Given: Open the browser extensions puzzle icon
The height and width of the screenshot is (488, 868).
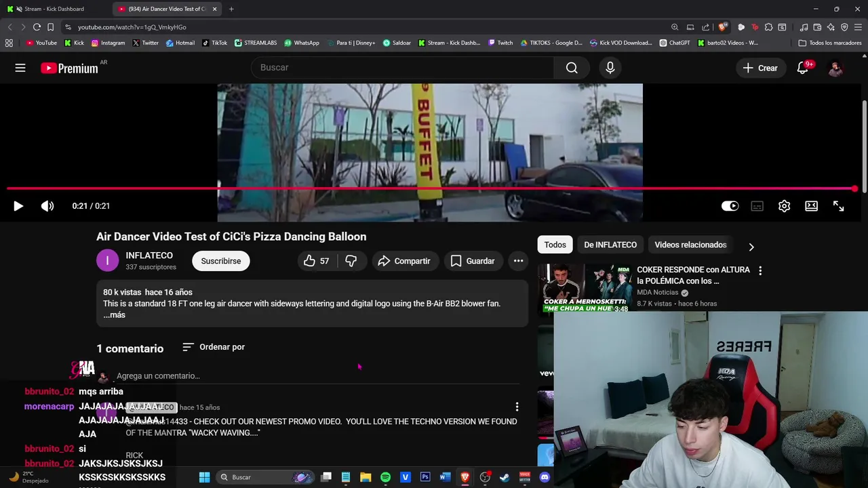Looking at the screenshot, I should click(x=768, y=27).
